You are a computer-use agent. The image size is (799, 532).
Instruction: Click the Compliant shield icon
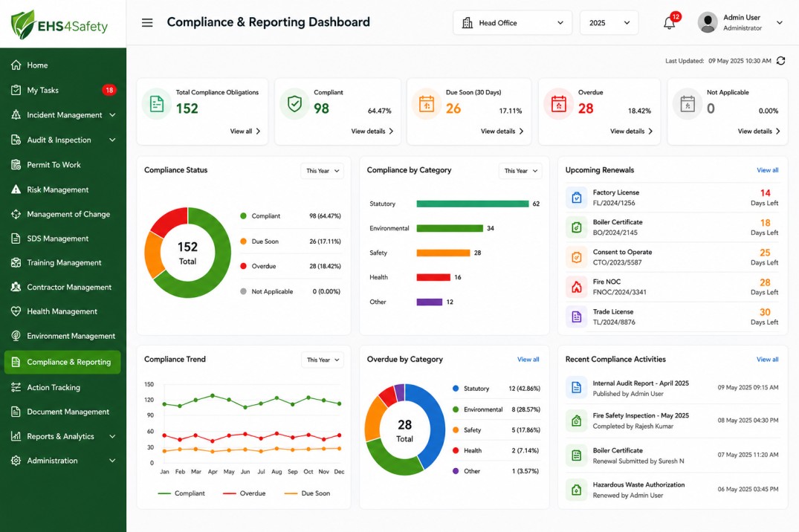pos(294,104)
